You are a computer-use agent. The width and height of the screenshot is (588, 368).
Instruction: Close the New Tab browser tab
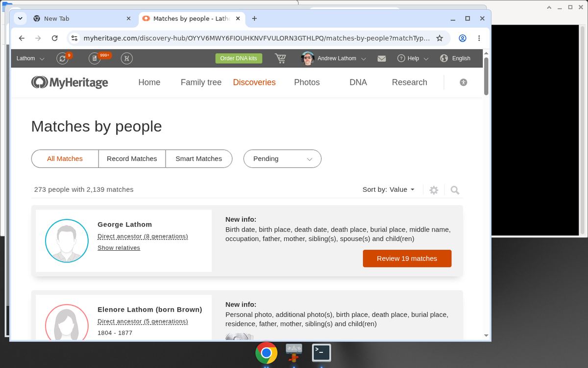point(128,18)
